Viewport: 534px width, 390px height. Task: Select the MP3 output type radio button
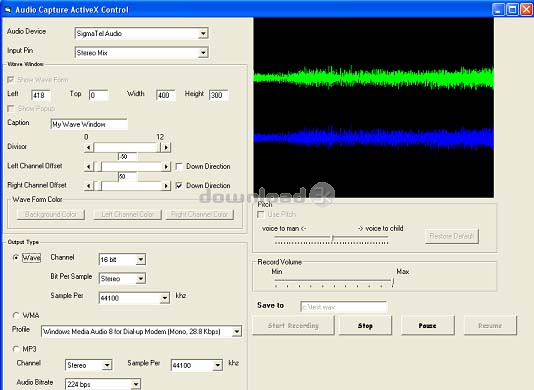coord(16,349)
